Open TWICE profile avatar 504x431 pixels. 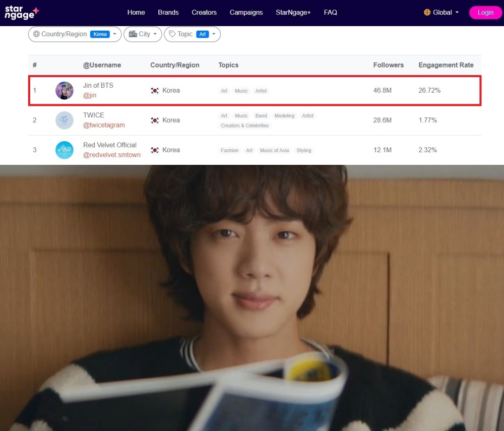point(65,120)
